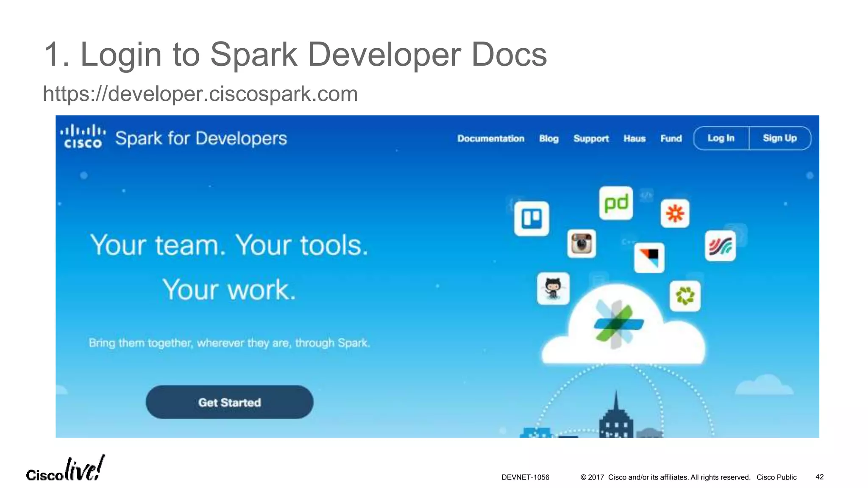Click the Trello app icon
868x488 pixels.
click(531, 219)
